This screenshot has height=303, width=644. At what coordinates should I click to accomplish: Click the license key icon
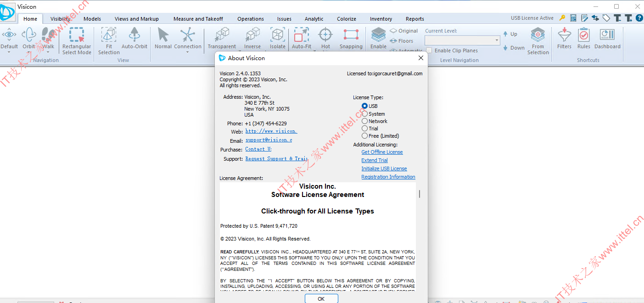[x=562, y=18]
